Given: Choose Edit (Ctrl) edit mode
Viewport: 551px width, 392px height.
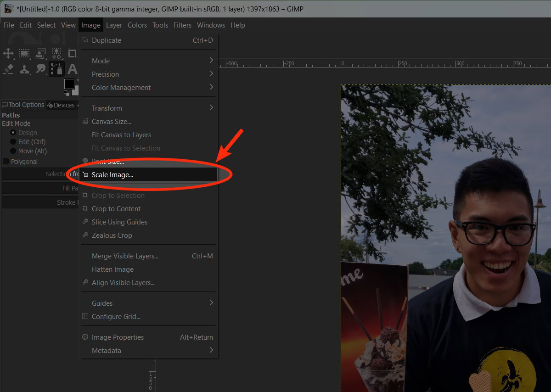Looking at the screenshot, I should [x=13, y=142].
